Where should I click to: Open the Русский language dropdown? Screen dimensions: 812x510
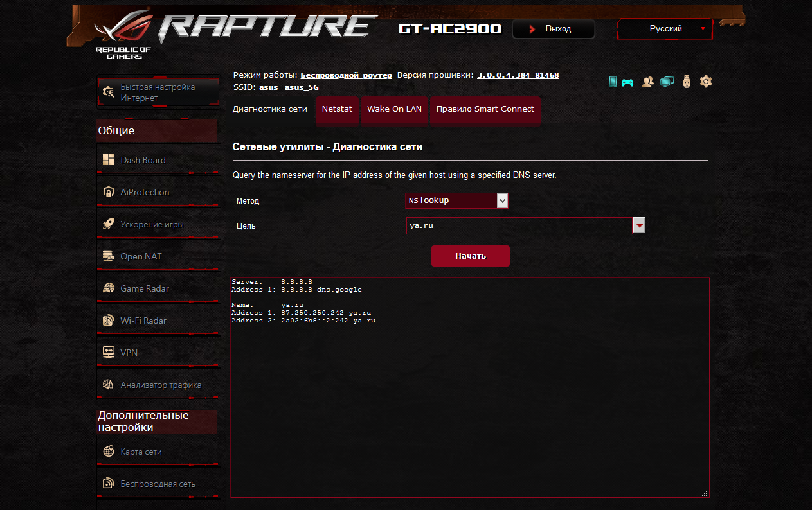click(665, 29)
